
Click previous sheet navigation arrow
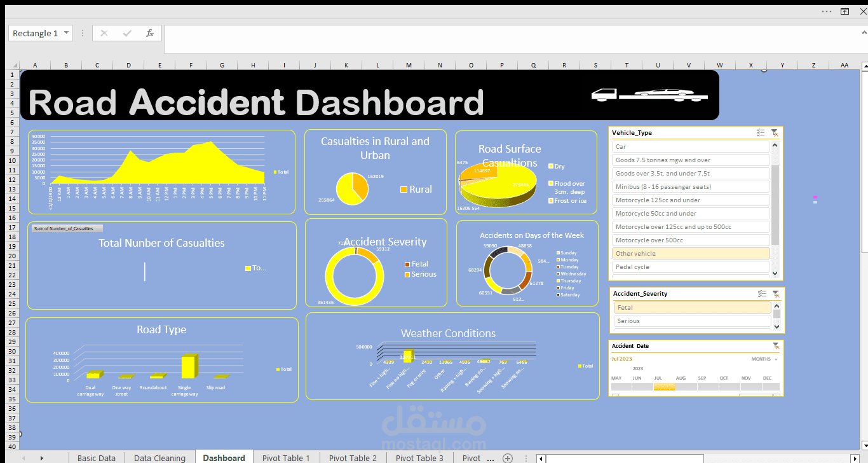coord(24,458)
